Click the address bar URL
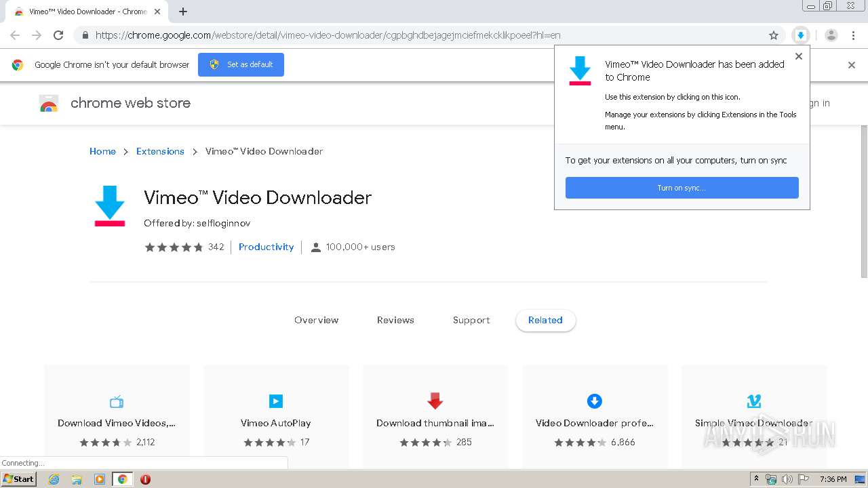This screenshot has height=488, width=868. (328, 35)
